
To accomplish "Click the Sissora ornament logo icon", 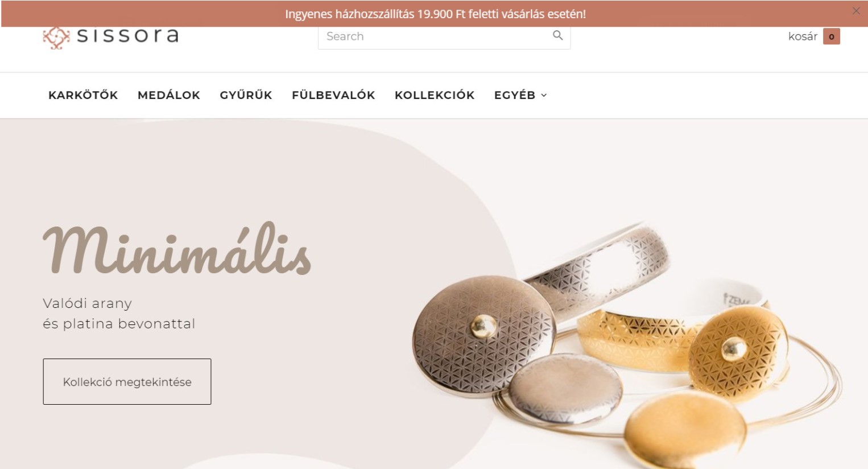I will [x=56, y=38].
